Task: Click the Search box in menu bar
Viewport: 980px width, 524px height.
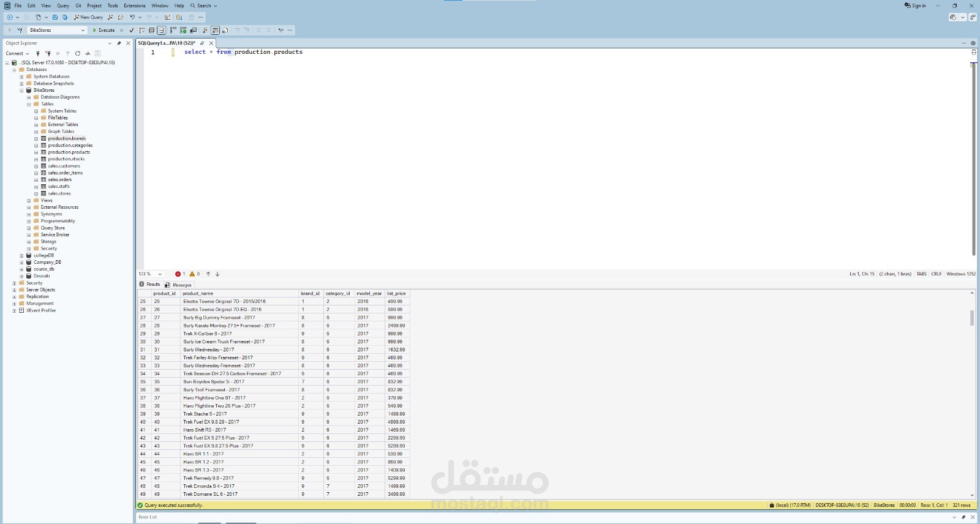Action: click(x=204, y=6)
